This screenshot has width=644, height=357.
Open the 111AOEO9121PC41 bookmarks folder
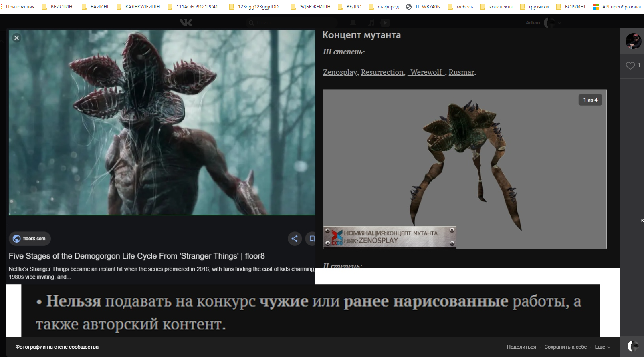pos(194,7)
